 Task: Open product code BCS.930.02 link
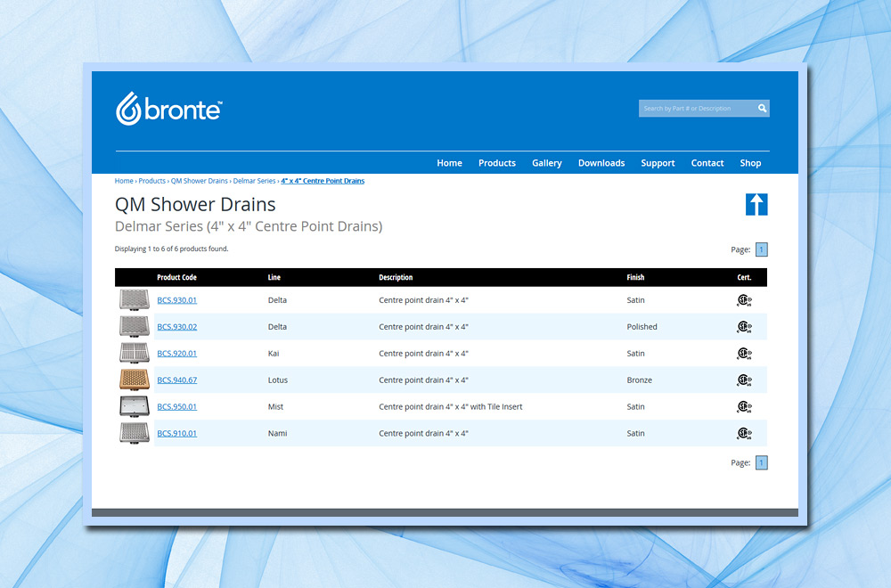click(176, 327)
